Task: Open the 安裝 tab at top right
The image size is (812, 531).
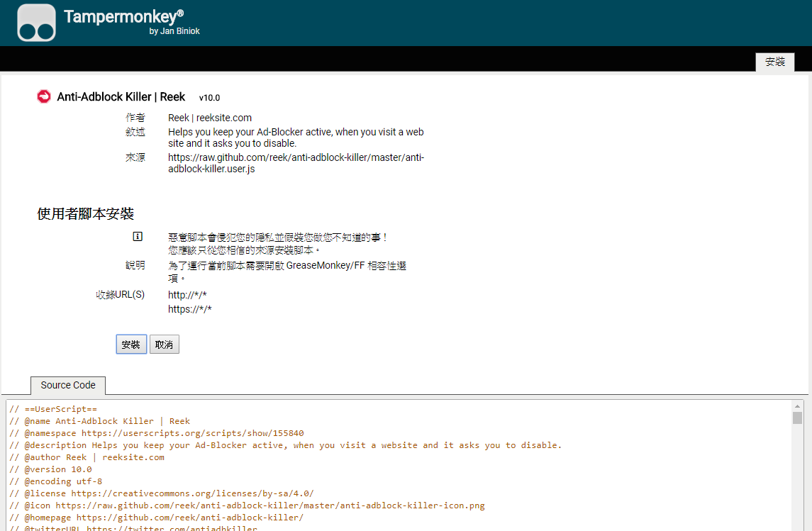Action: point(774,62)
